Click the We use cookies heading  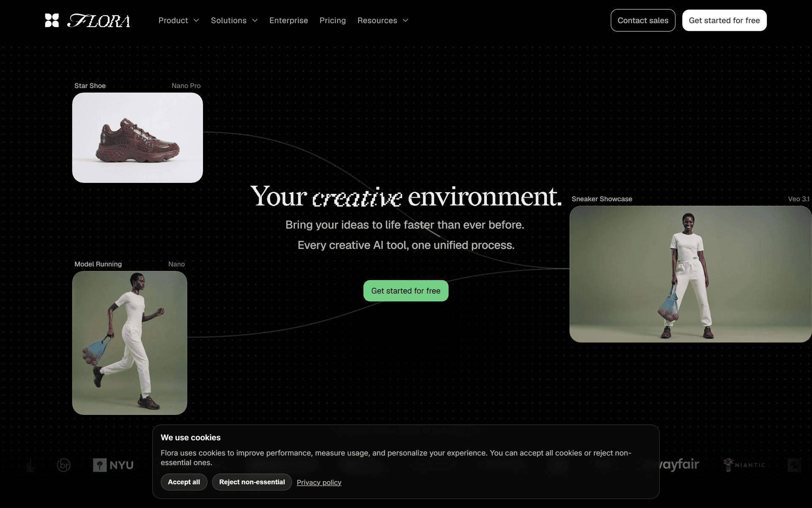click(191, 438)
